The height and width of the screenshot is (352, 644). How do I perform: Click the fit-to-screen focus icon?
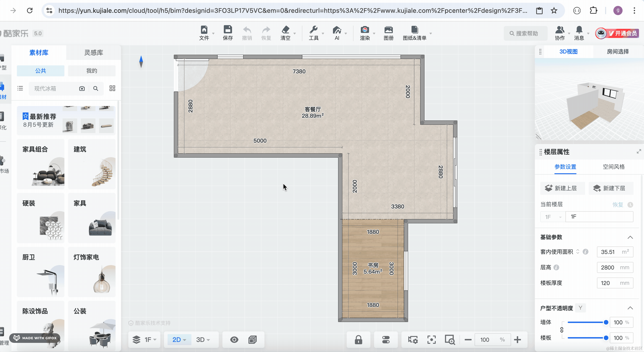(x=431, y=339)
